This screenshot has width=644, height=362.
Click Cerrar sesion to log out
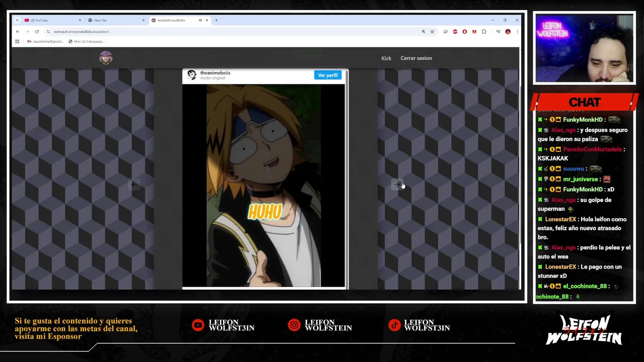click(416, 58)
